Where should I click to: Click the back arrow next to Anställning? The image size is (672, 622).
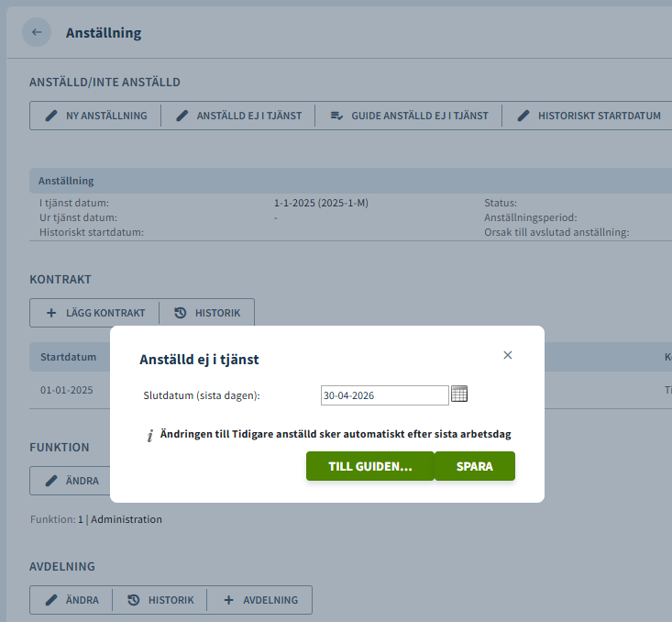37,32
